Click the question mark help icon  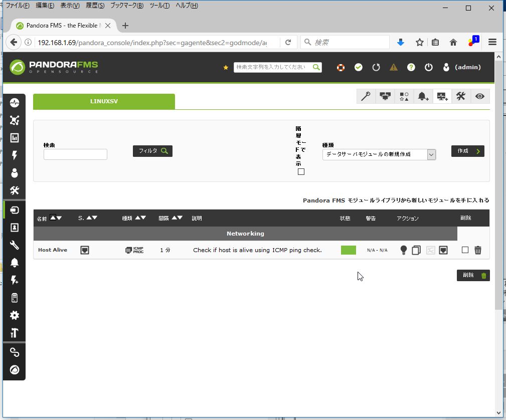tap(411, 67)
